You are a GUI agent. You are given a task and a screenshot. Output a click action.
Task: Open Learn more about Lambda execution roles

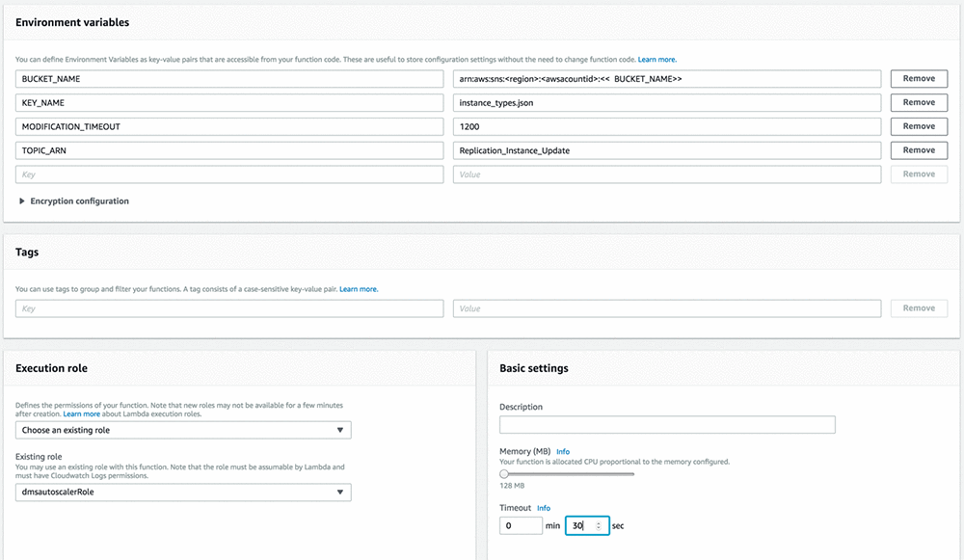point(81,413)
